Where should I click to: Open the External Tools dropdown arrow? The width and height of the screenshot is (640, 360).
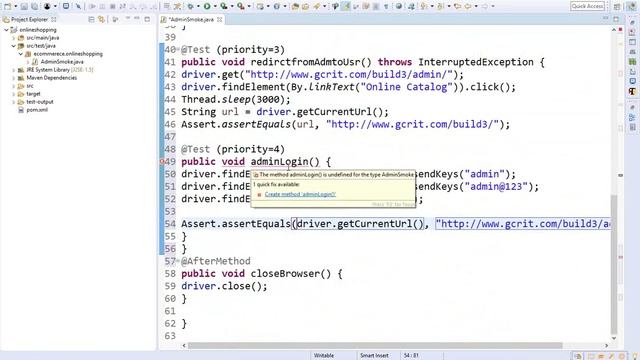tap(249, 6)
